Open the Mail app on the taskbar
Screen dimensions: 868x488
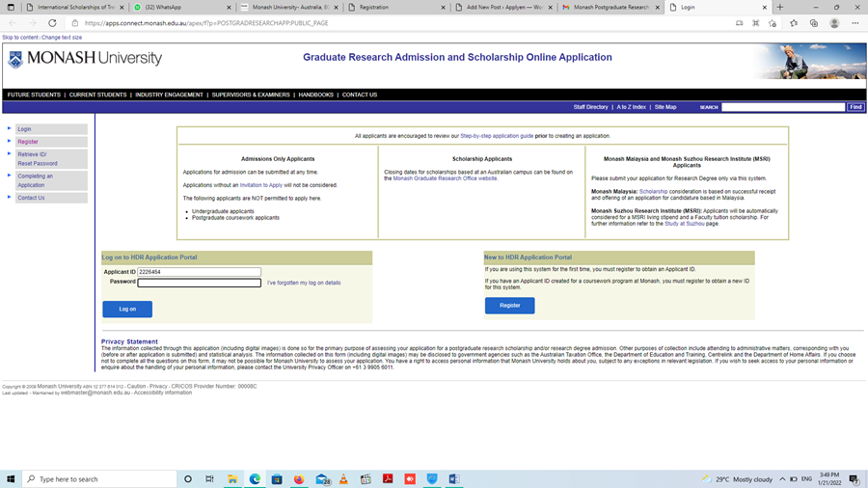click(x=322, y=479)
